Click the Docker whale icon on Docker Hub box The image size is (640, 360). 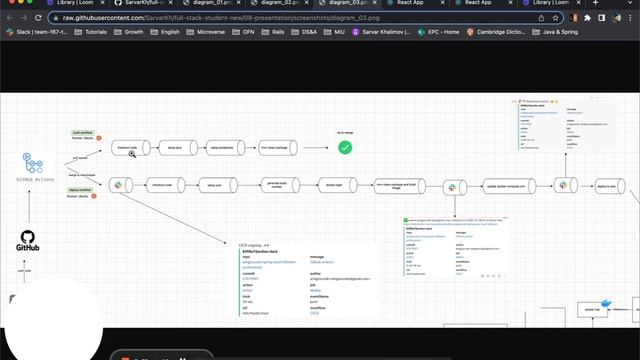pos(606,303)
